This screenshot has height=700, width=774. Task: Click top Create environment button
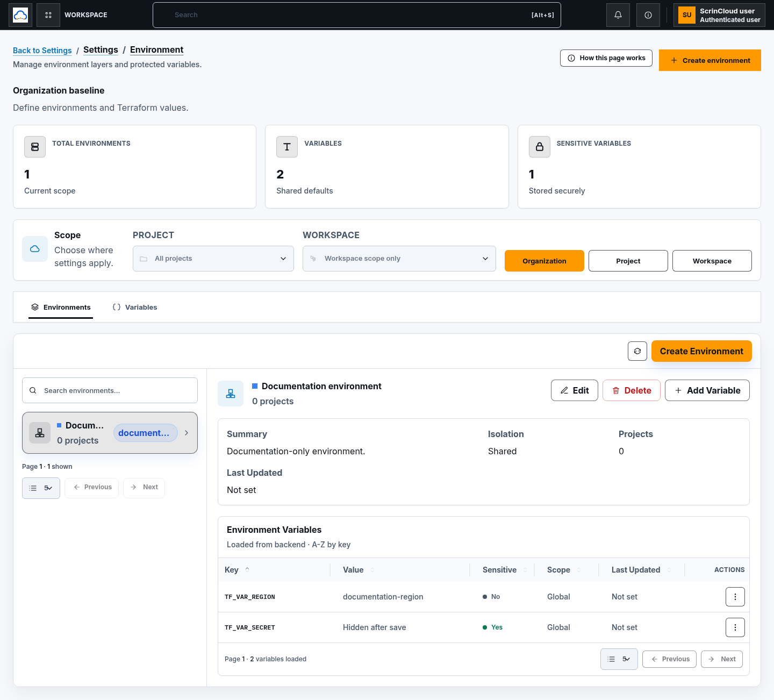click(x=710, y=60)
